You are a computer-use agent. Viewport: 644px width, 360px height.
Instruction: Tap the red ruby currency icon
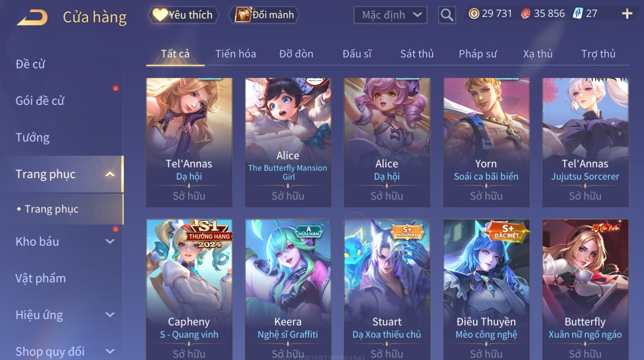(526, 14)
